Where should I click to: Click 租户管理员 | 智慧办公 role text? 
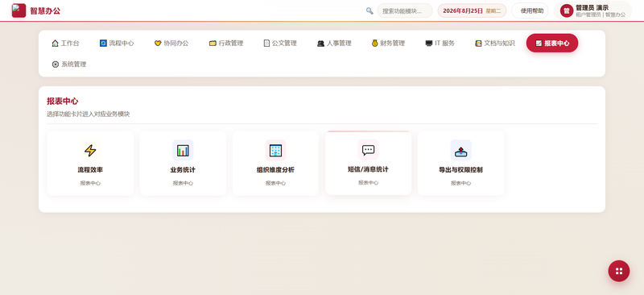pos(601,15)
